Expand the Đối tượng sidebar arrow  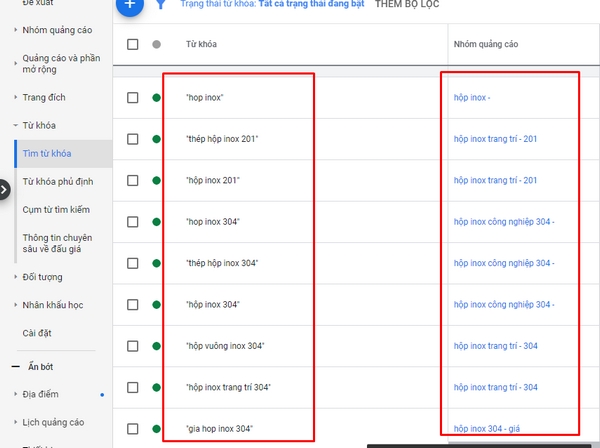[x=15, y=277]
